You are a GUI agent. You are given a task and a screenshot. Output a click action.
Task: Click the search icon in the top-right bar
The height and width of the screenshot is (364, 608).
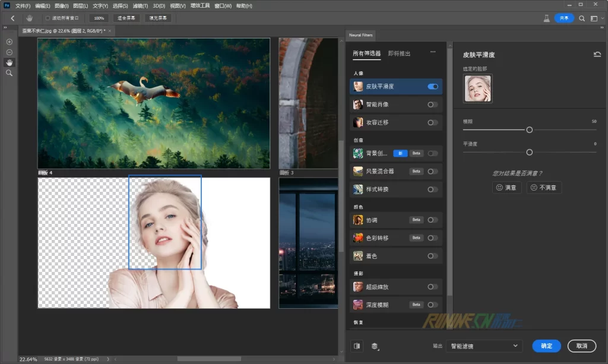(x=582, y=18)
